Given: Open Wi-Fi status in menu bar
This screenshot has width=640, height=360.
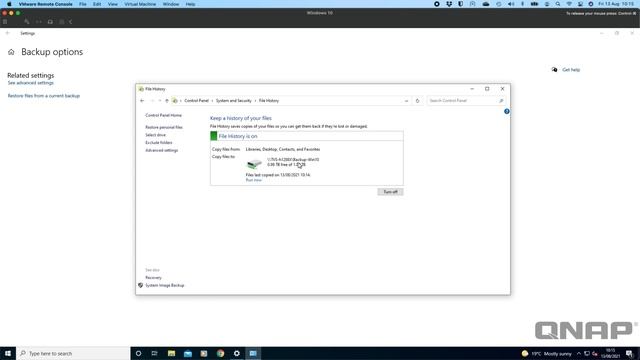Looking at the screenshot, I should point(569,4).
